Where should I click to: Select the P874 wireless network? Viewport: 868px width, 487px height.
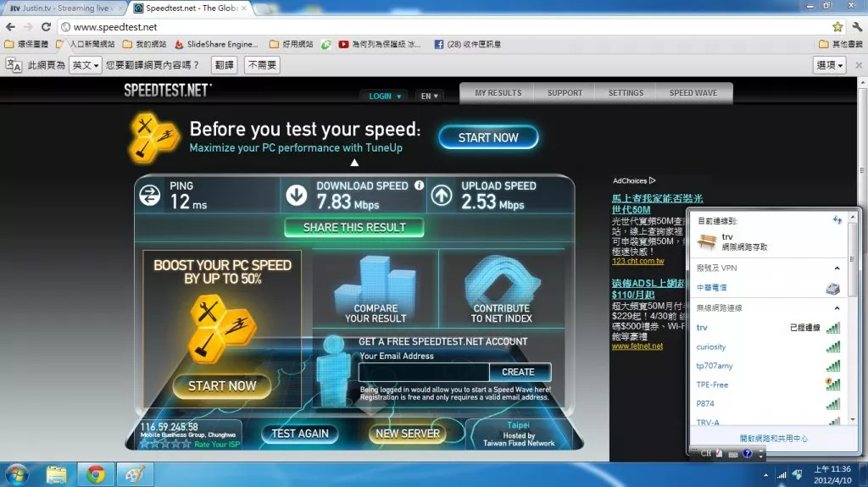768,403
